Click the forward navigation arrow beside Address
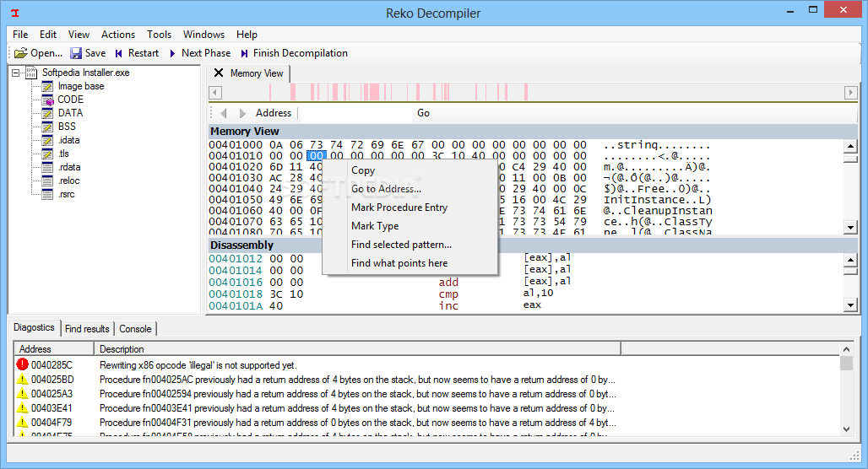 [x=242, y=113]
